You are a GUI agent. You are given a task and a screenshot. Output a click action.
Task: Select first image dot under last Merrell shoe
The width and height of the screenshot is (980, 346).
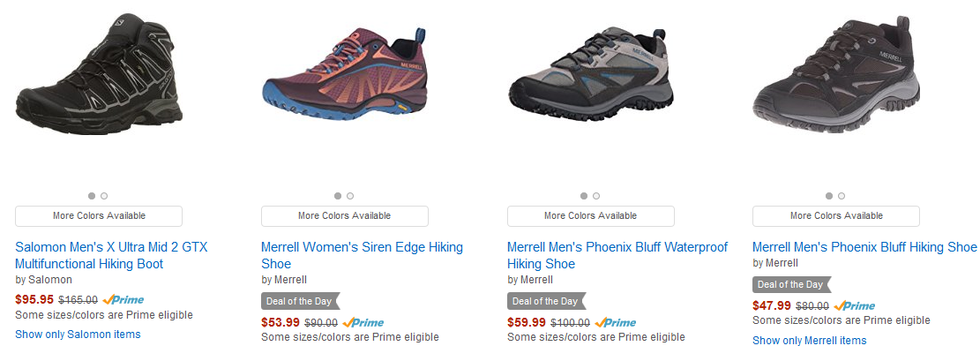click(829, 196)
